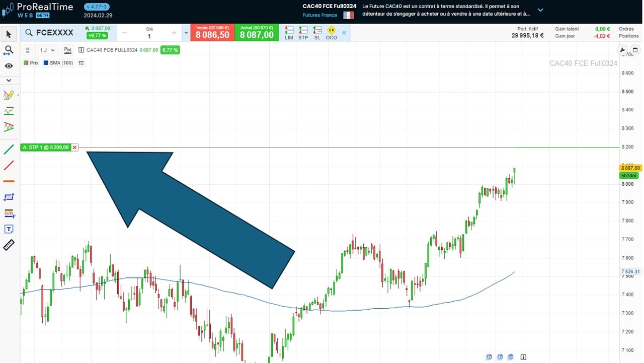This screenshot has width=644, height=363.
Task: Select the OCO order type
Action: [x=331, y=33]
